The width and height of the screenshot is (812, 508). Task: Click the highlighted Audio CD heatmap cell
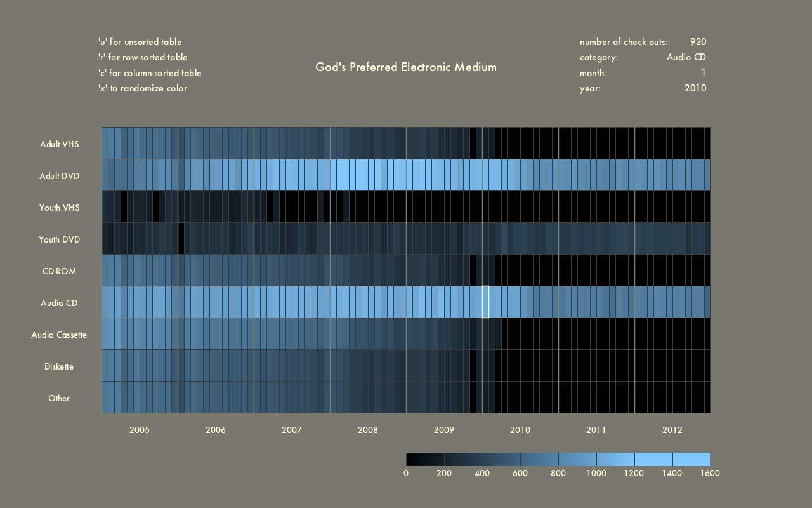click(485, 302)
